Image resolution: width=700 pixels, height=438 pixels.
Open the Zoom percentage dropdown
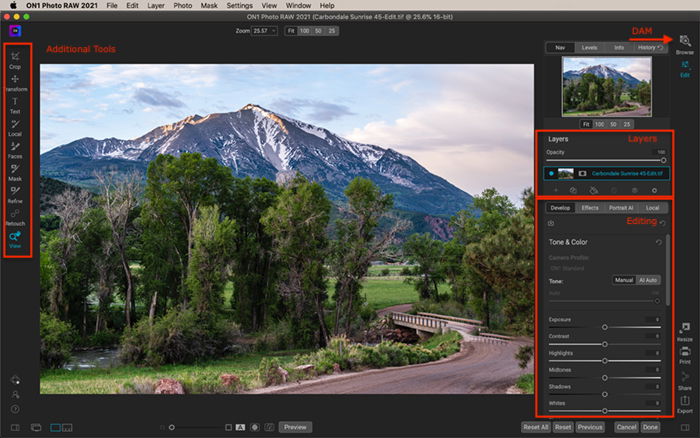tap(265, 31)
